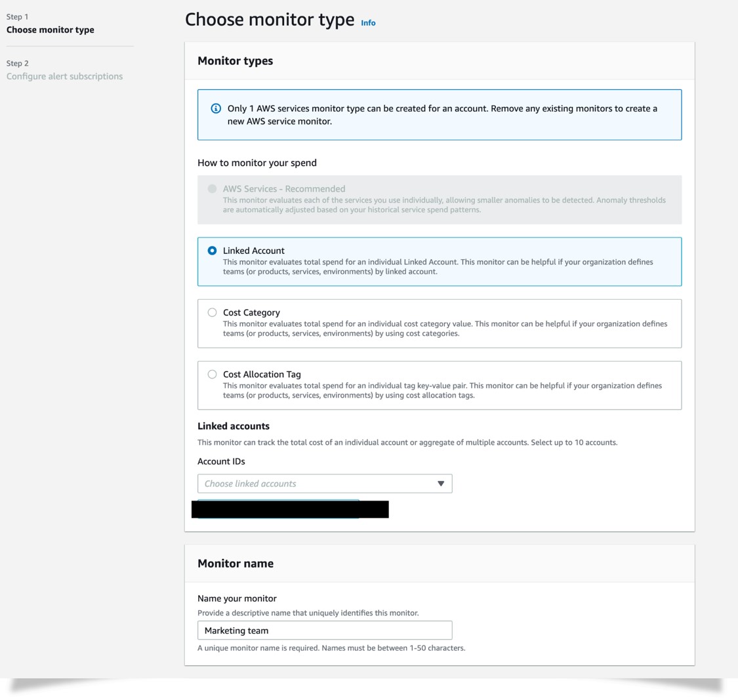The image size is (738, 700).
Task: Open the Choose linked accounts dropdown
Action: pos(325,484)
